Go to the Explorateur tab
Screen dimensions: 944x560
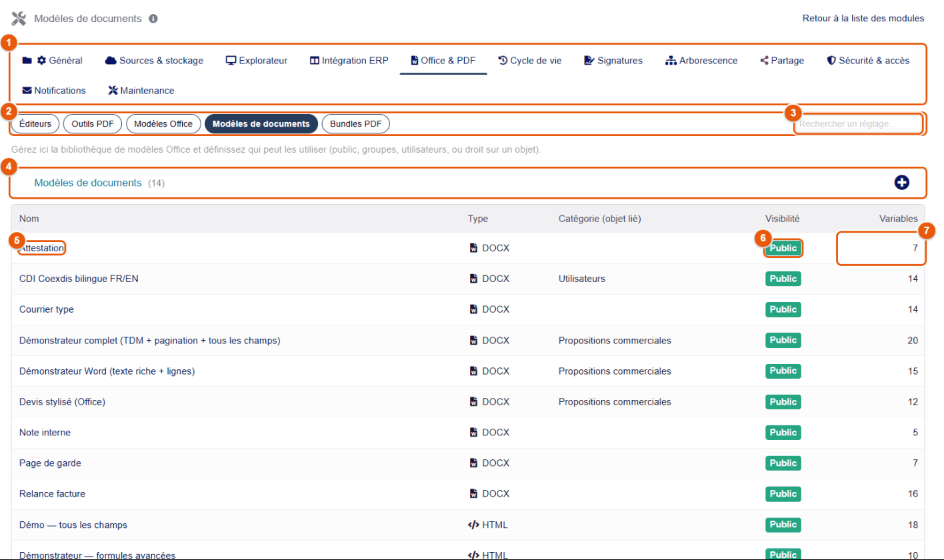pyautogui.click(x=257, y=61)
